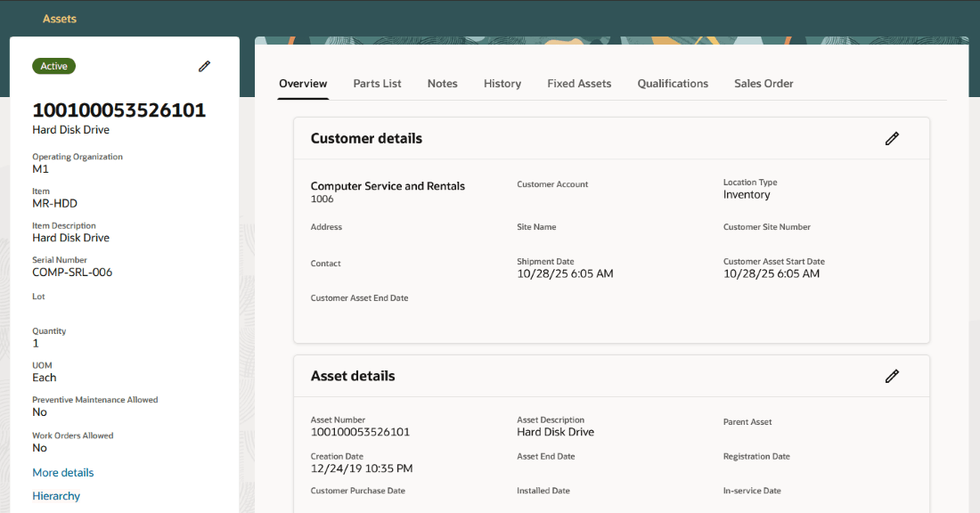Open the Notes tab
Viewport: 980px width, 513px height.
click(442, 83)
